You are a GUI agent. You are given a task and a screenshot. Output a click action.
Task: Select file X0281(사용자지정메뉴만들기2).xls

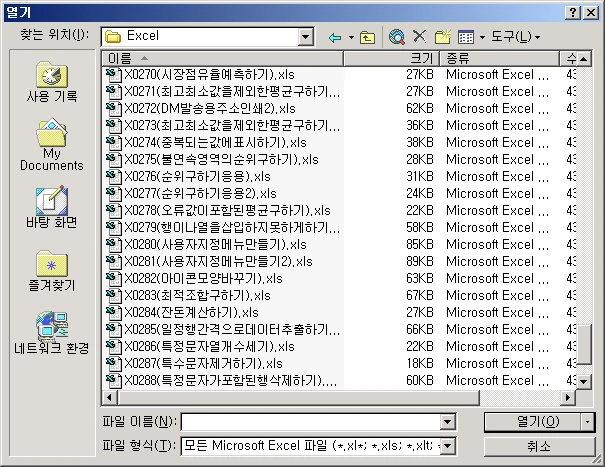click(218, 261)
